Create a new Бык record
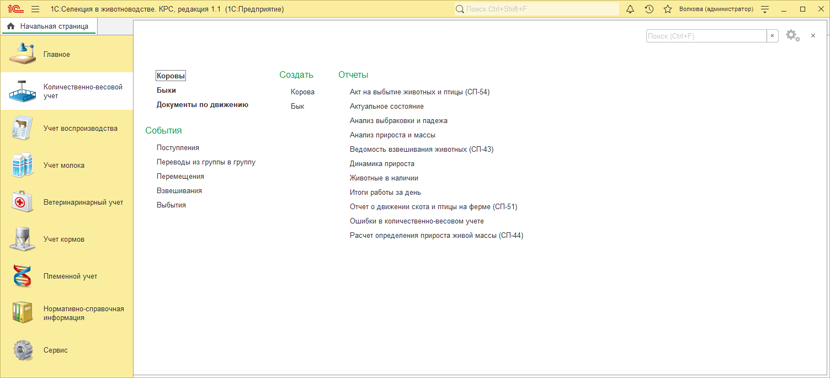This screenshot has height=378, width=830. point(297,106)
